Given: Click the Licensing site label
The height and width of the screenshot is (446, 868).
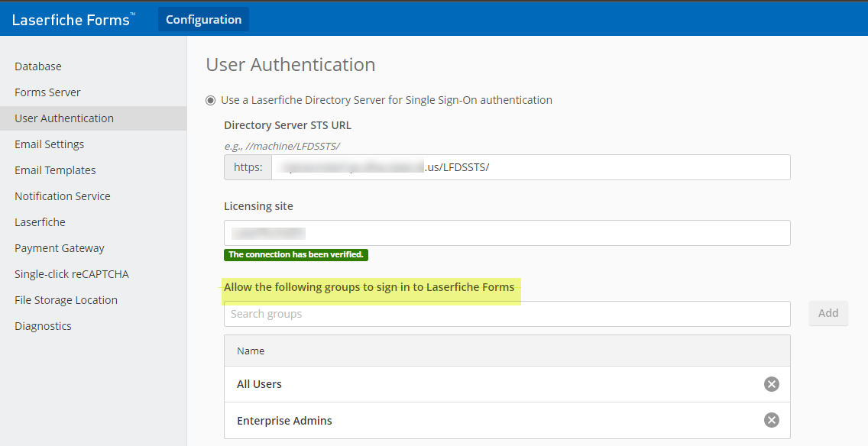Looking at the screenshot, I should (x=258, y=206).
